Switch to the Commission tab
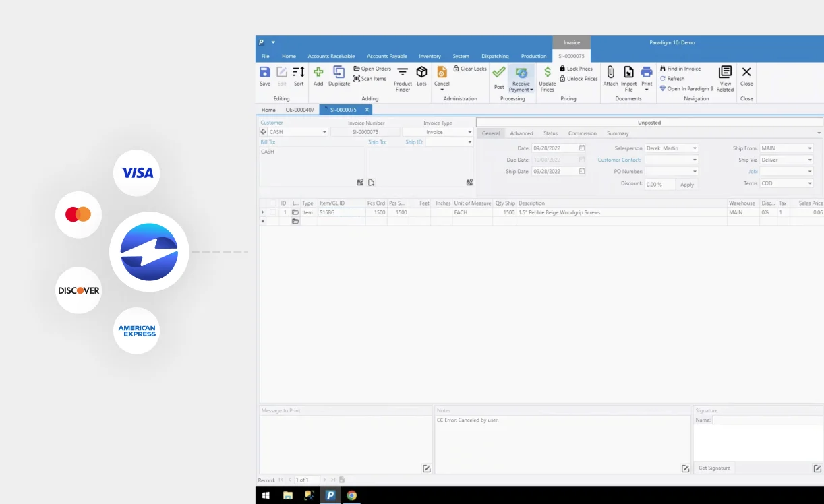This screenshot has height=504, width=824. (582, 133)
